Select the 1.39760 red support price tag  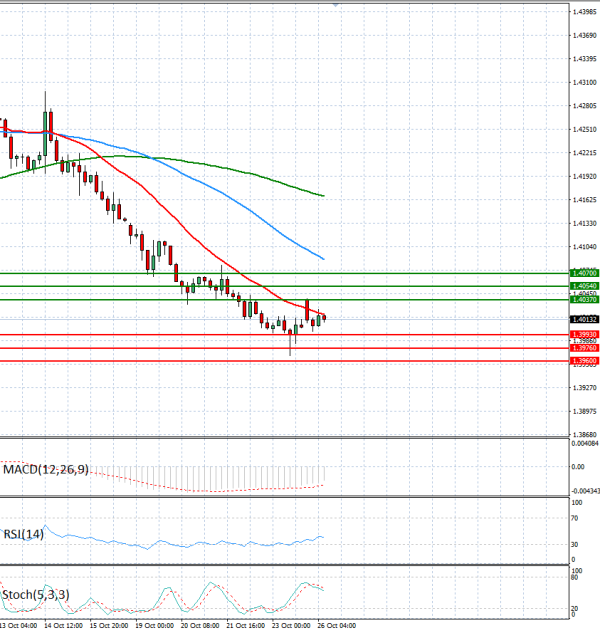click(x=584, y=348)
